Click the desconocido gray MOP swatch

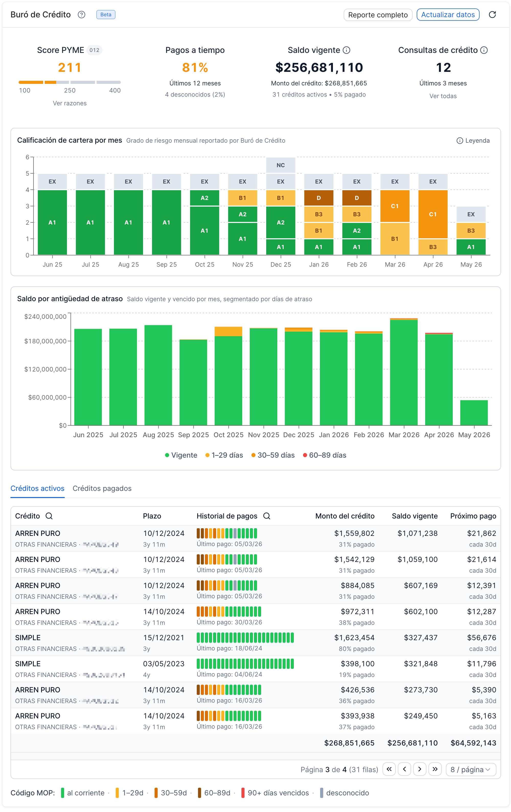click(x=321, y=793)
